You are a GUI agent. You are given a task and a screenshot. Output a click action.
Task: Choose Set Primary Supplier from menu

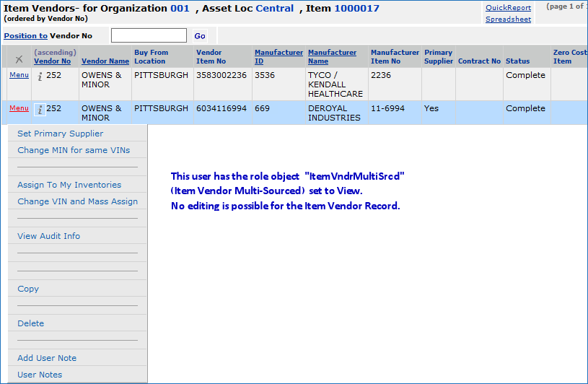(x=60, y=134)
